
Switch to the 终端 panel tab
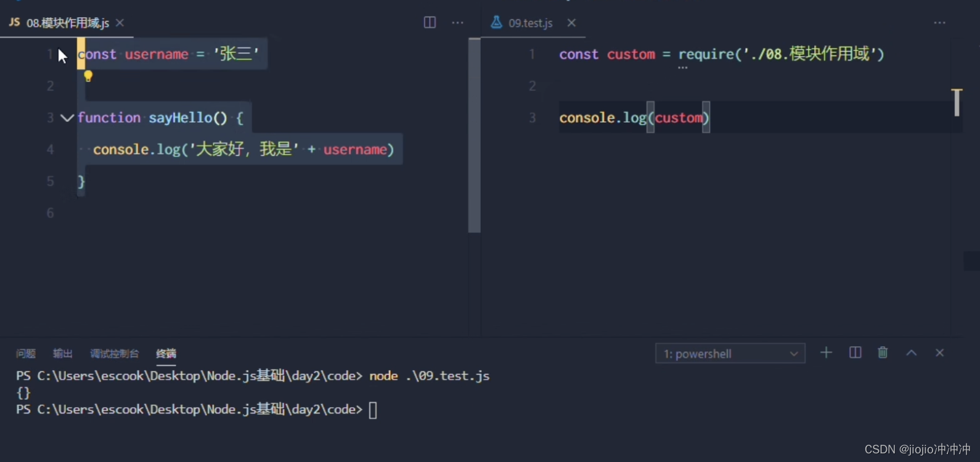166,354
